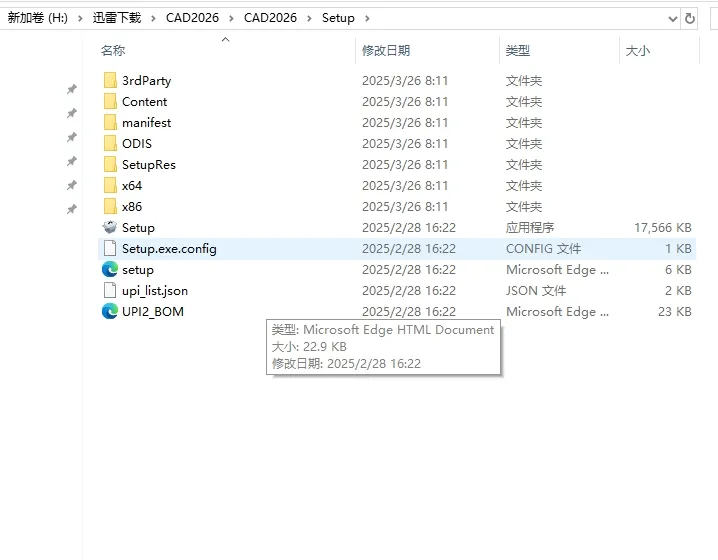Expand the chevron after second CAD2026
Screen dimensions: 718x560
click(x=310, y=18)
